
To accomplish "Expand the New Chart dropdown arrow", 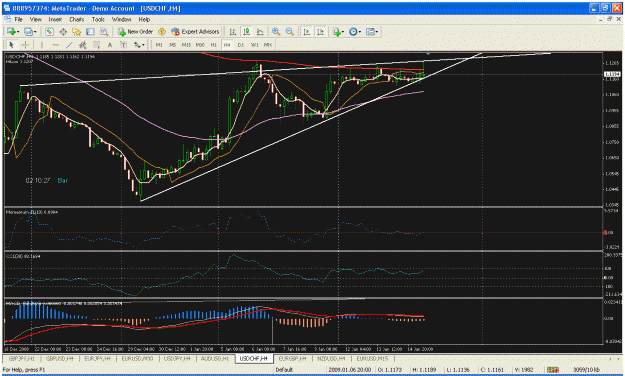I will click(18, 32).
